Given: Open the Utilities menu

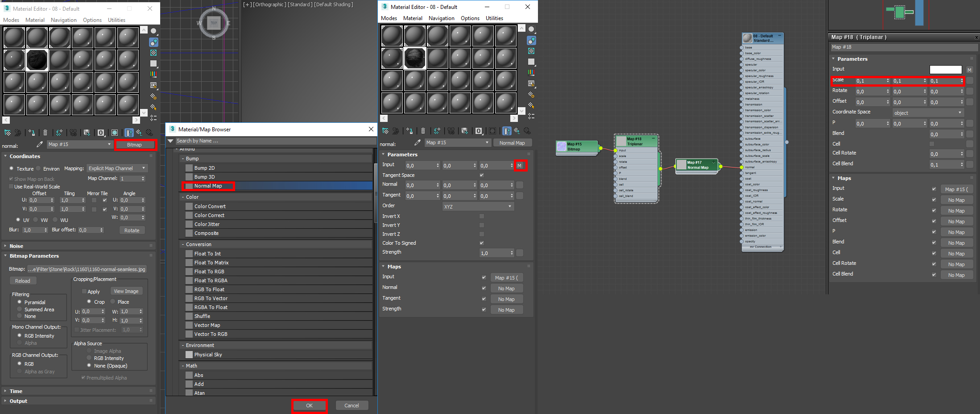Looking at the screenshot, I should 116,20.
